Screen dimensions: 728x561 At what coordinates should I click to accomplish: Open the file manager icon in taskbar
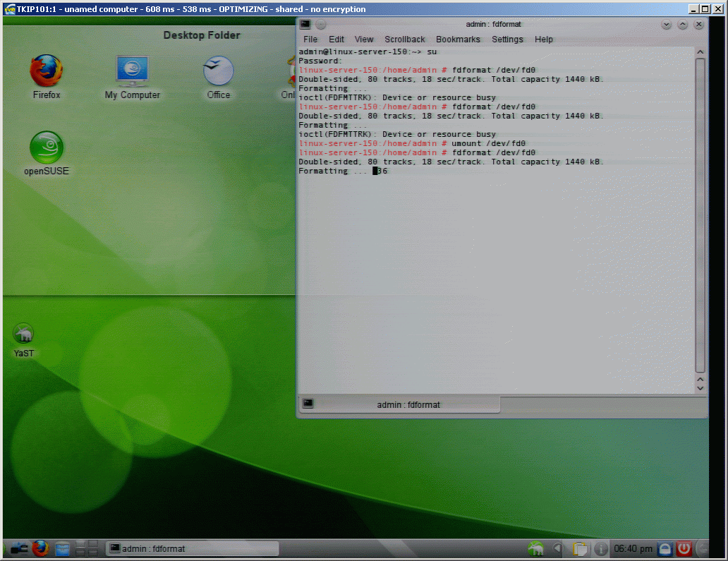[62, 549]
